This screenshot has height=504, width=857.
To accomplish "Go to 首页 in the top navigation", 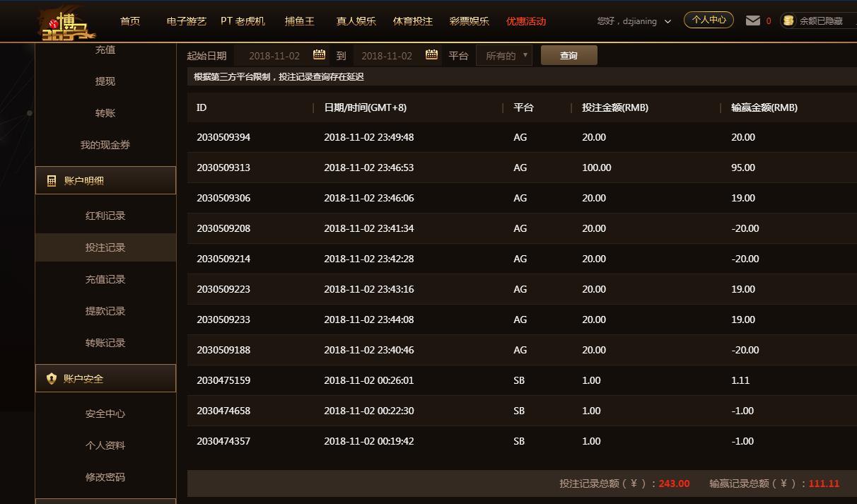I will click(130, 21).
